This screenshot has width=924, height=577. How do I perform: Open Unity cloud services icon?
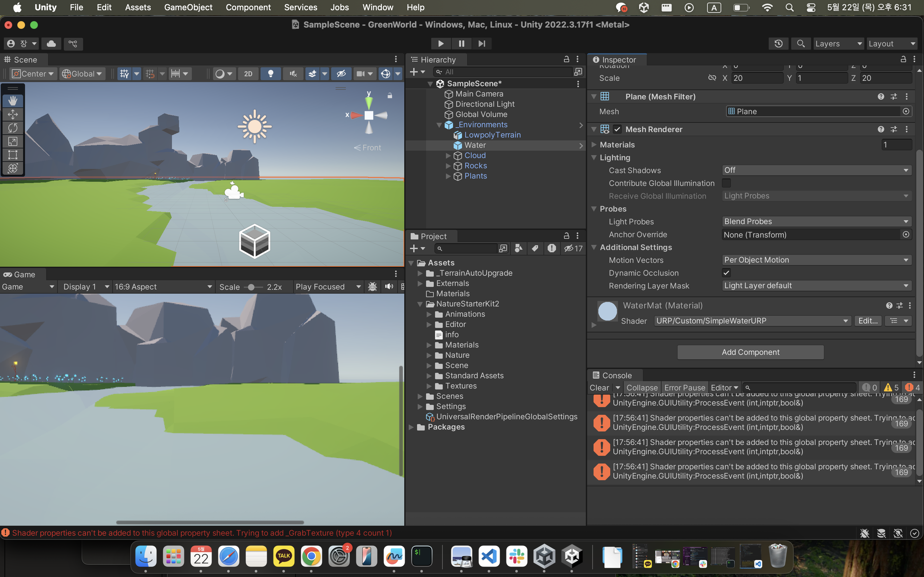click(x=51, y=44)
